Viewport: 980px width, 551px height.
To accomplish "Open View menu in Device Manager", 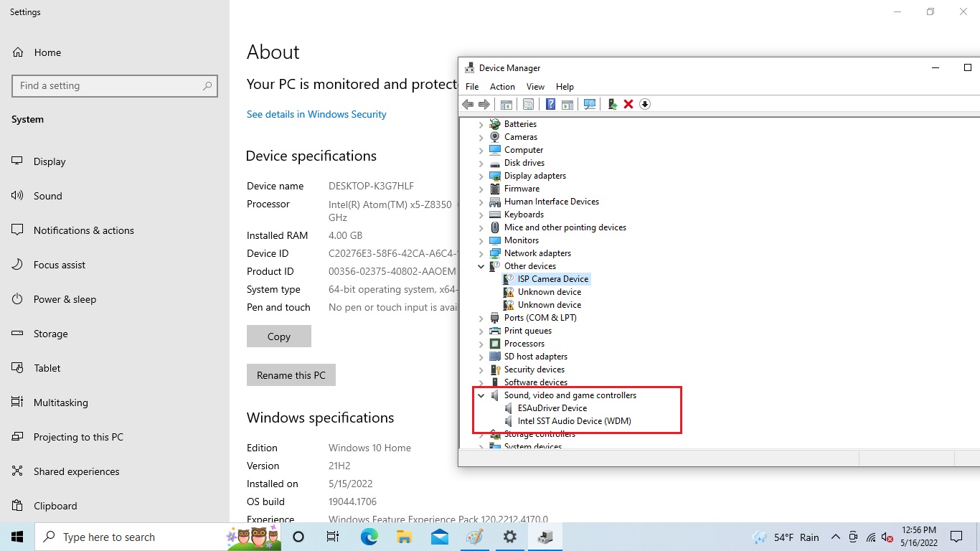I will pyautogui.click(x=536, y=86).
